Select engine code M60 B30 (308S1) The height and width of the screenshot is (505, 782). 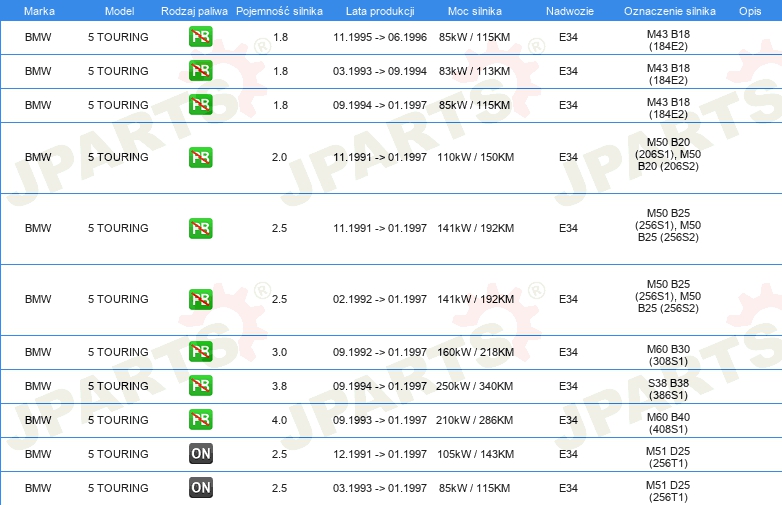click(x=668, y=355)
